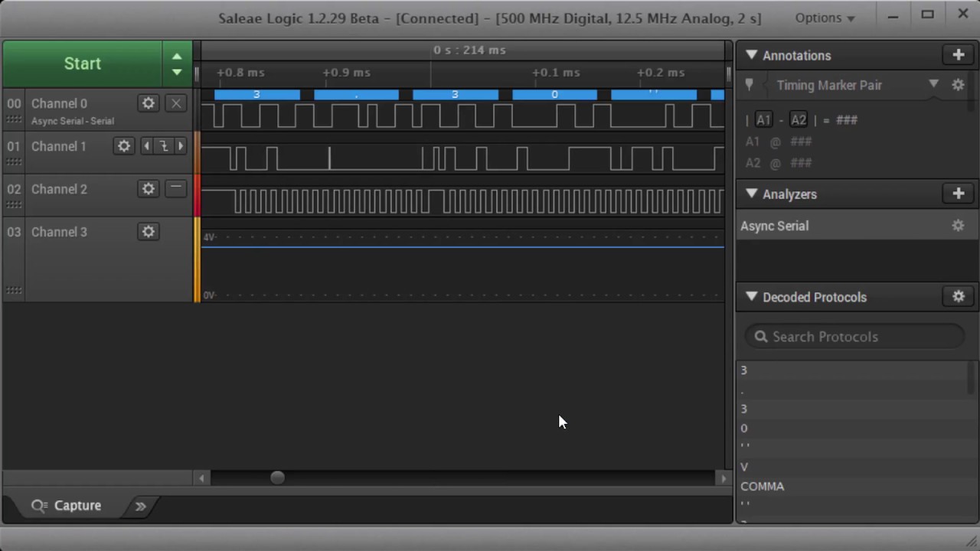The image size is (980, 551).
Task: Click the drag handle of Channel 1
Action: tap(14, 162)
